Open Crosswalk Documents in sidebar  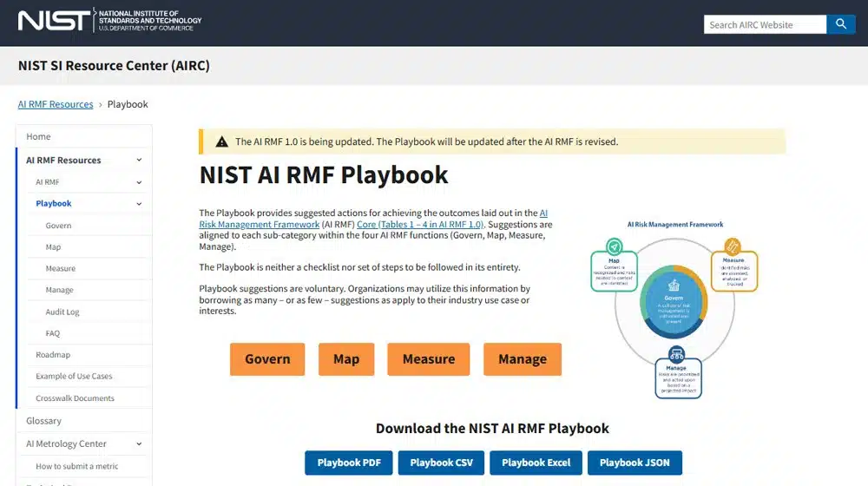(75, 398)
